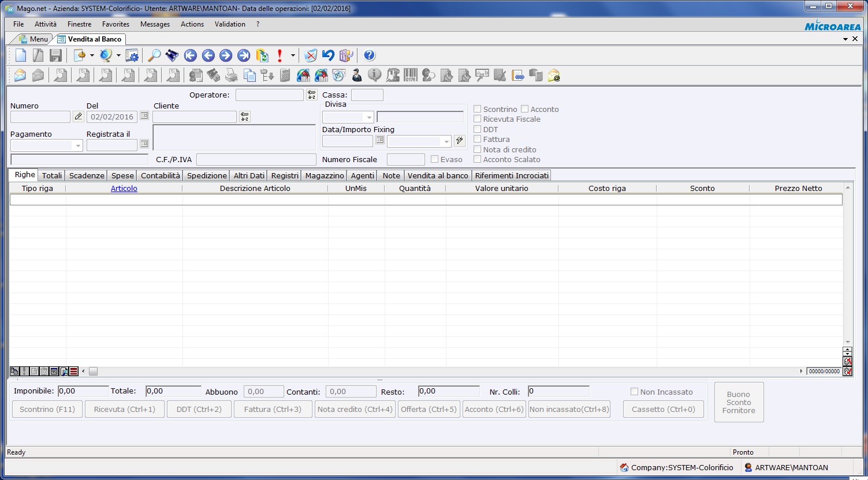868x480 pixels.
Task: Open the Divisa currency dropdown
Action: click(x=368, y=117)
